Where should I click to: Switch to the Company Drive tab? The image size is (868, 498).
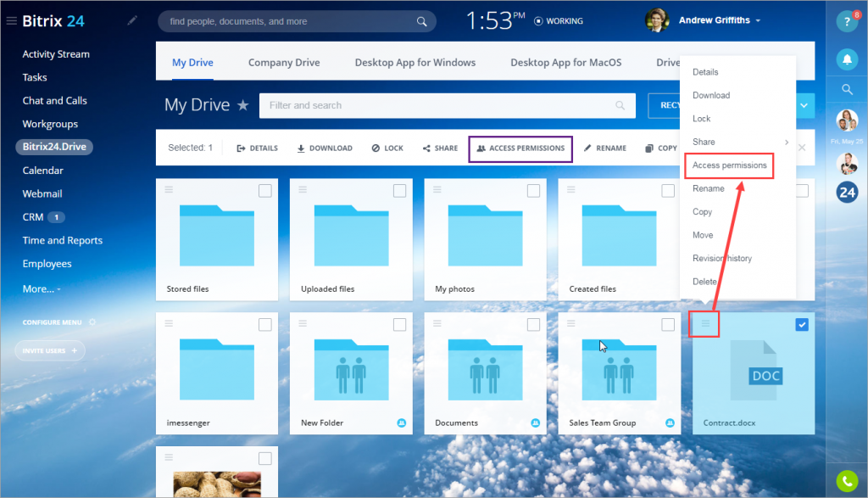click(284, 63)
